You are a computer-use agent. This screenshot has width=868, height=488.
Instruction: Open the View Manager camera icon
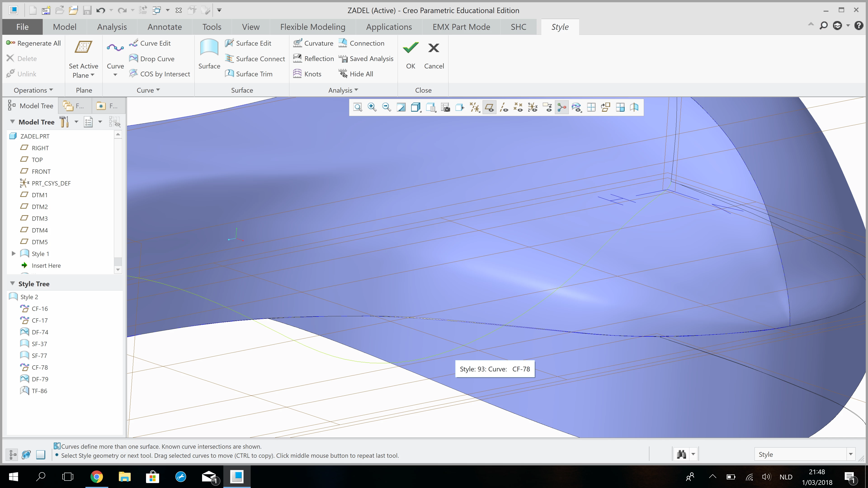coord(445,108)
